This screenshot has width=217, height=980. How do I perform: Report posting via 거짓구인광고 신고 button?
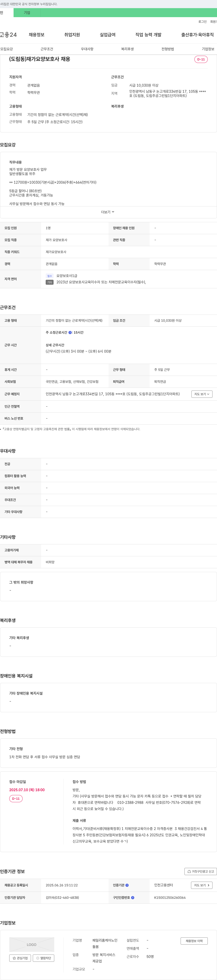[x=200, y=871]
